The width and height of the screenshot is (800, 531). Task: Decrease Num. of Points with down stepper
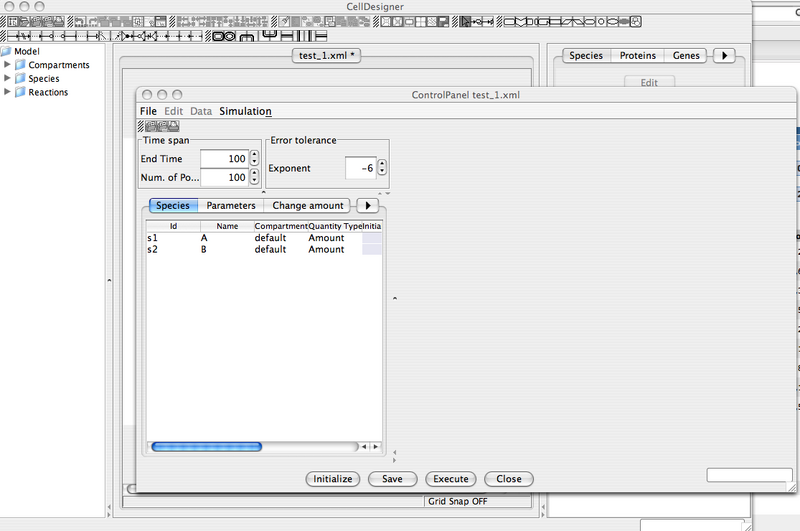pyautogui.click(x=254, y=181)
